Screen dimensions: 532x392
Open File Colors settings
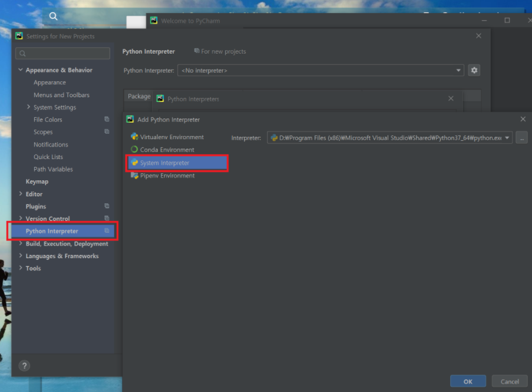tap(48, 120)
